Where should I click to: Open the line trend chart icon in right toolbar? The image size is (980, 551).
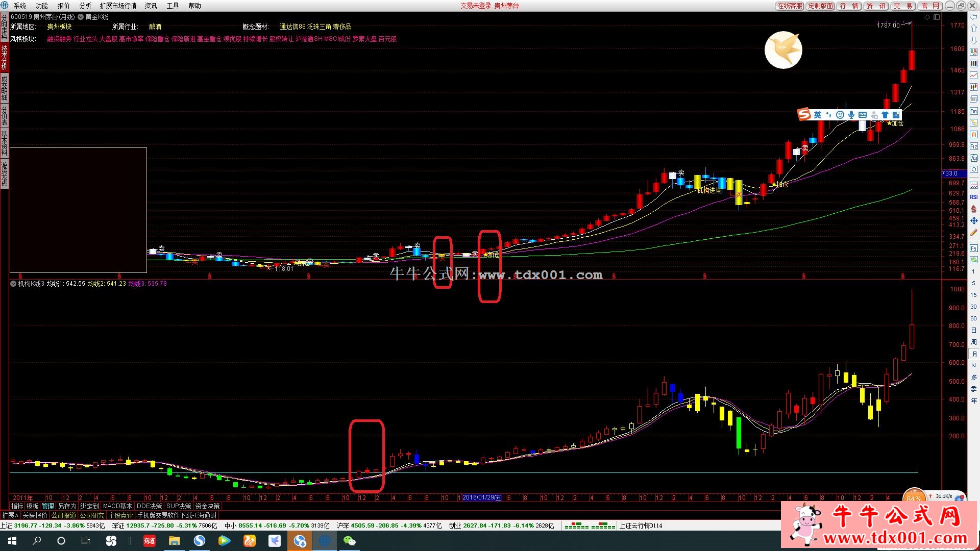974,76
